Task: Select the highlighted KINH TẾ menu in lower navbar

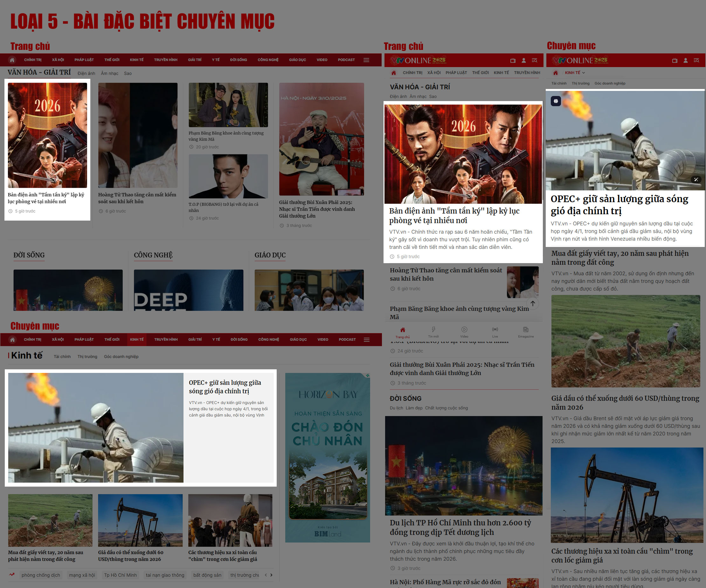Action: [136, 339]
